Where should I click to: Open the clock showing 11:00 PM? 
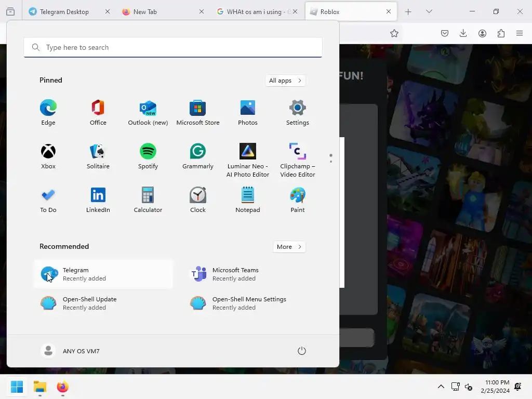tap(495, 387)
